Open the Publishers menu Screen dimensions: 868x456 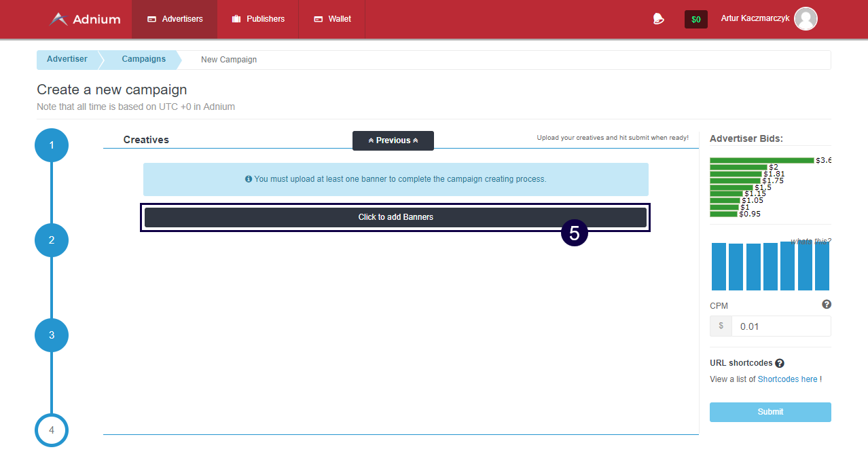point(258,19)
